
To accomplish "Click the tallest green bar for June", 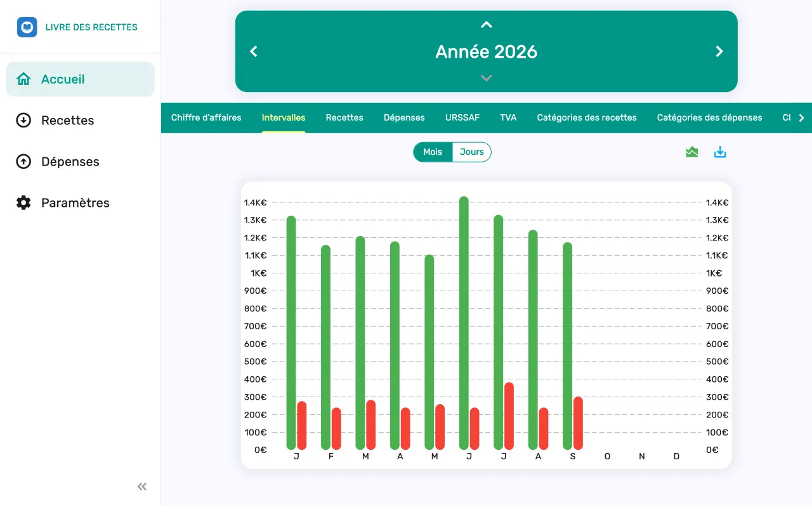I will point(464,323).
